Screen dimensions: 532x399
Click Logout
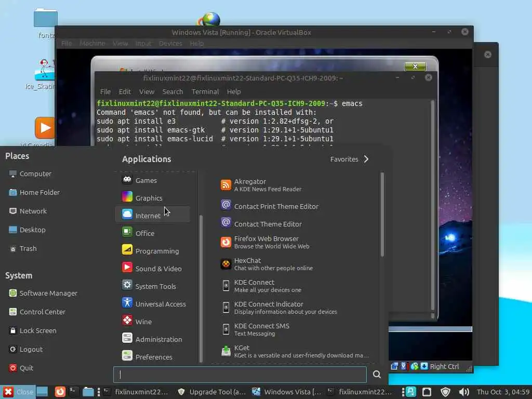(x=26, y=349)
